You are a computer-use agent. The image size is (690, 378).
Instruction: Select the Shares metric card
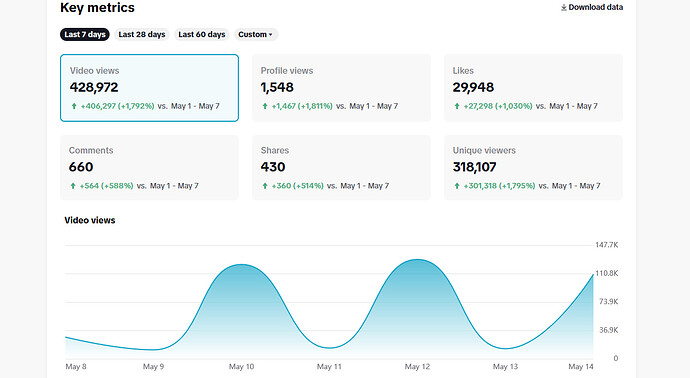coord(341,167)
